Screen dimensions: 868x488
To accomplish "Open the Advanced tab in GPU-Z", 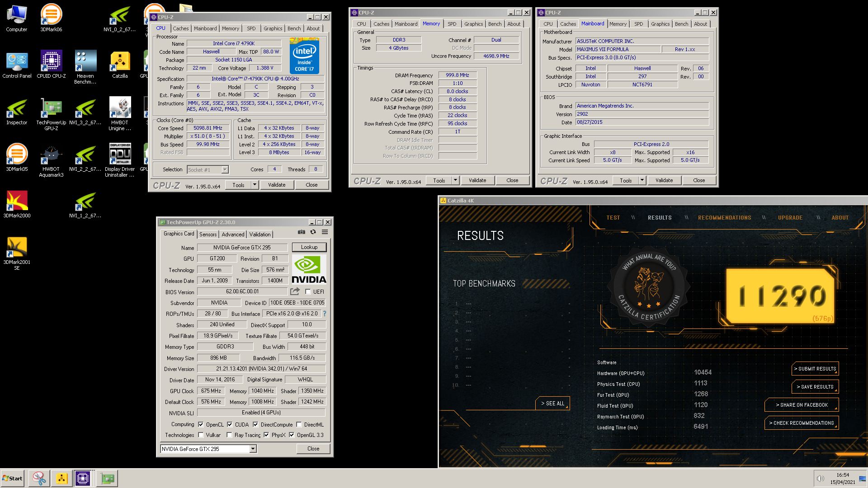I will [233, 235].
